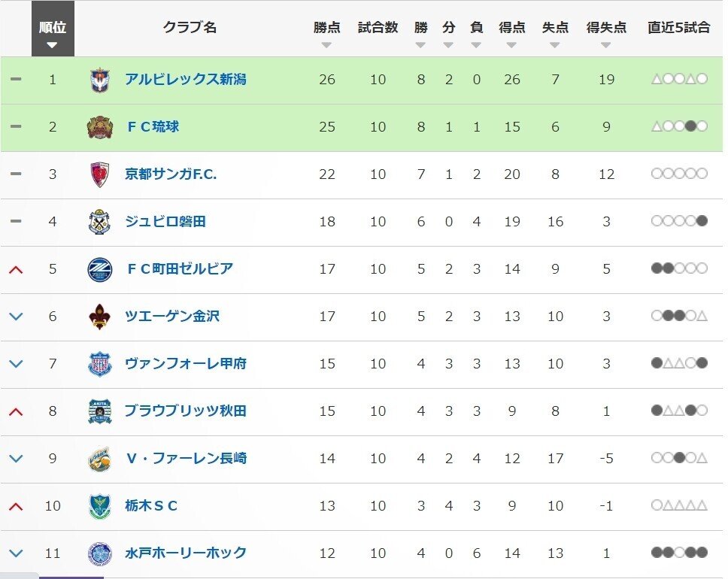
Task: Click the FC Machida Zelvia crest
Action: 99,269
